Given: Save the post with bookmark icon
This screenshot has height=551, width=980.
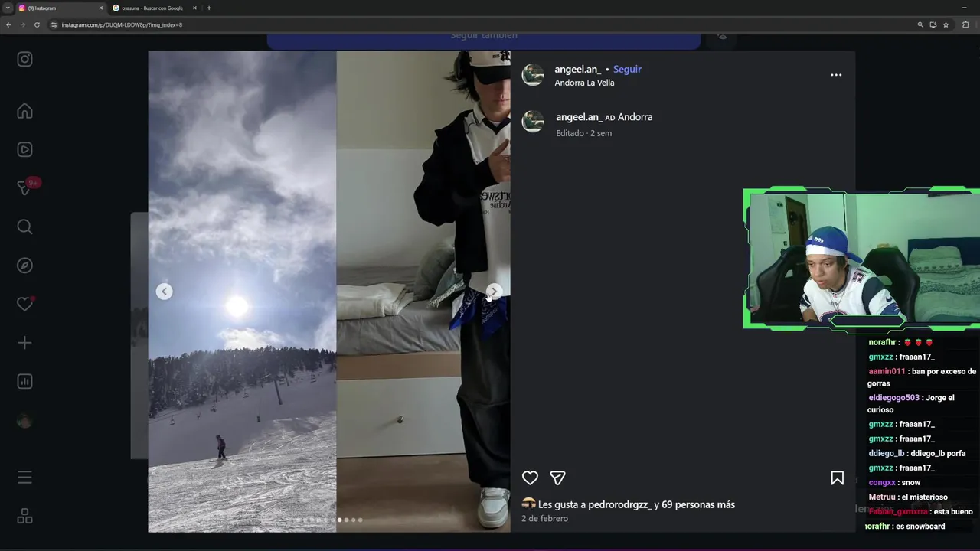Looking at the screenshot, I should pos(837,478).
